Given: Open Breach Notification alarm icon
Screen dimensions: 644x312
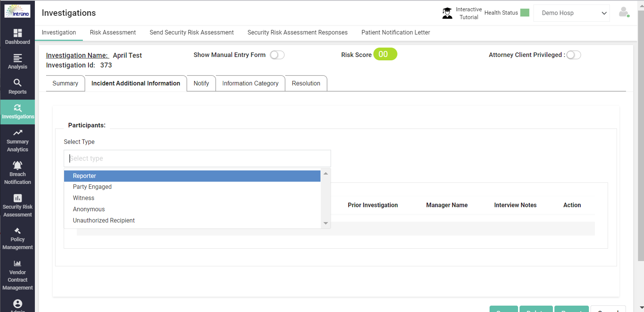Looking at the screenshot, I should pos(18,166).
